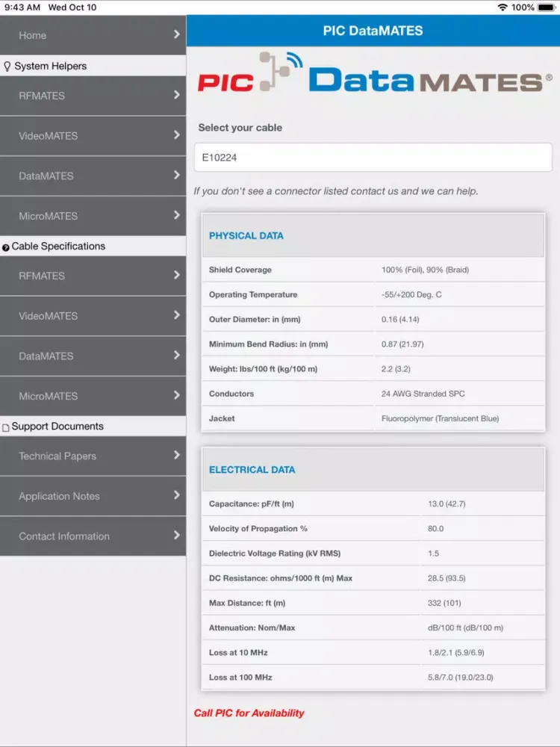Click 'Loss at 100 MHz' label

click(x=240, y=677)
